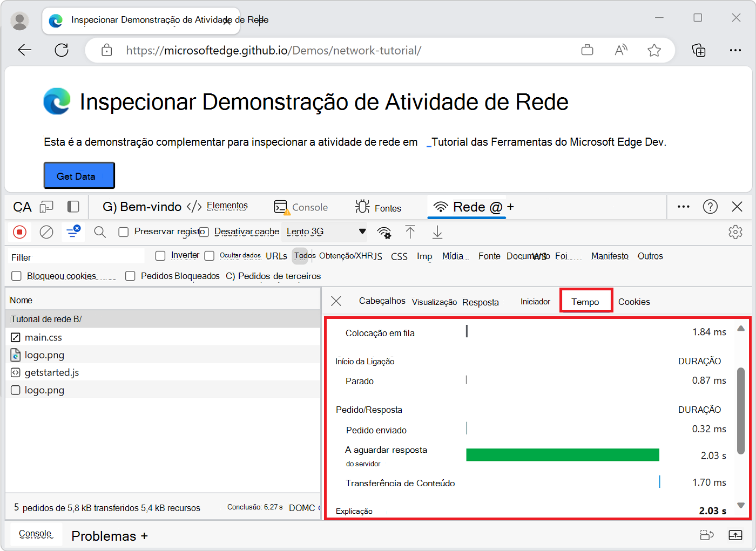This screenshot has height=551, width=756.
Task: Click the plus icon next to the Rede tab
Action: pyautogui.click(x=510, y=207)
